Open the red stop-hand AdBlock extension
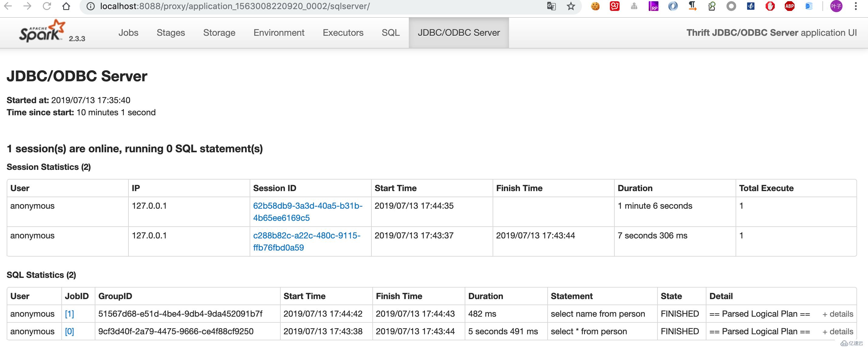 [770, 6]
